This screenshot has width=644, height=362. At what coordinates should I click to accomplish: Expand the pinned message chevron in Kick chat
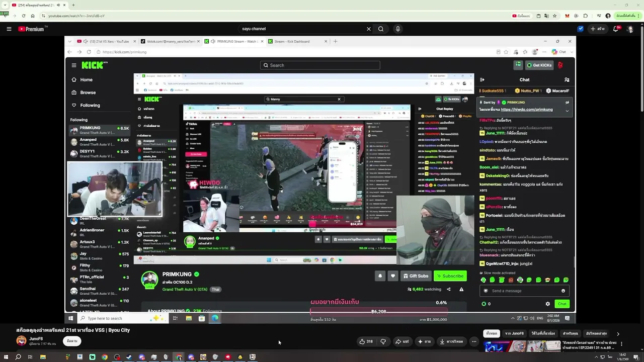pyautogui.click(x=567, y=111)
